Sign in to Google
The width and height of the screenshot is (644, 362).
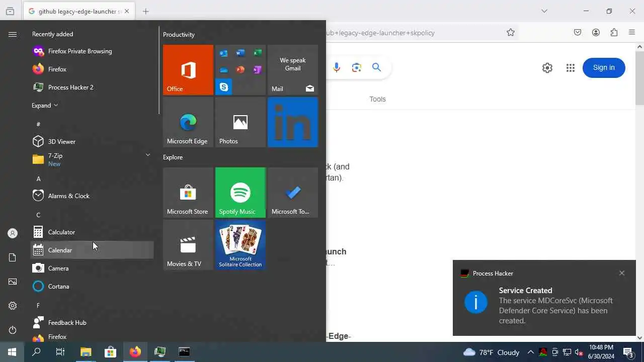pos(604,68)
